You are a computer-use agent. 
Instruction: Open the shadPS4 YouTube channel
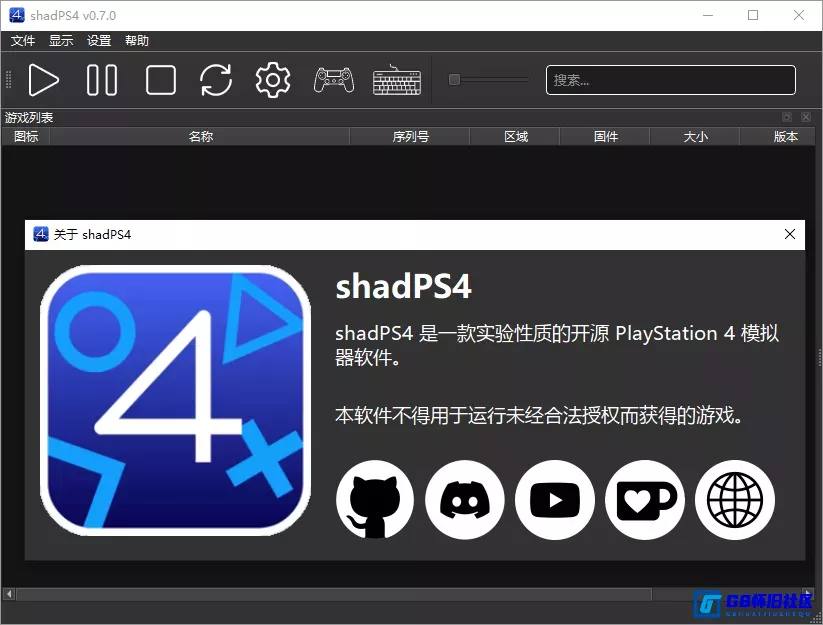tap(555, 500)
